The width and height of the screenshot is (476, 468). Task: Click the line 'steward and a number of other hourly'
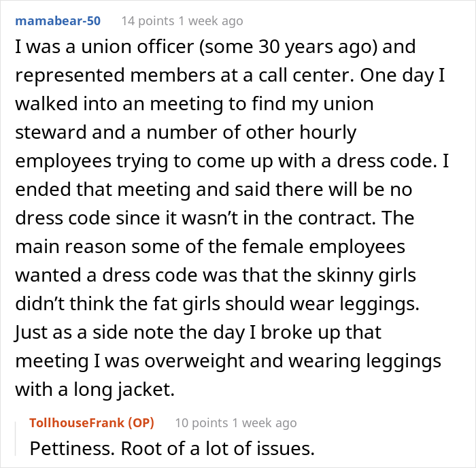186,133
